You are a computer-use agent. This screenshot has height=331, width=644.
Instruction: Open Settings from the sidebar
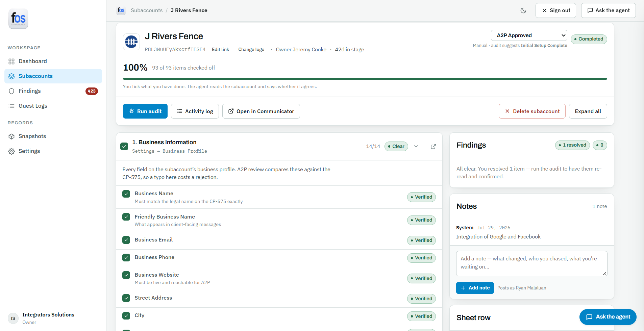pyautogui.click(x=53, y=151)
